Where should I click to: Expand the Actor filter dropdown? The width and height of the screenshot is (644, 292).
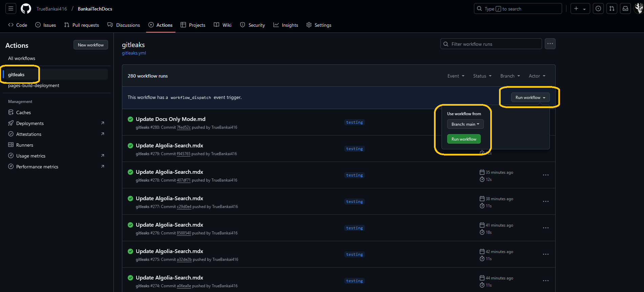tap(537, 76)
